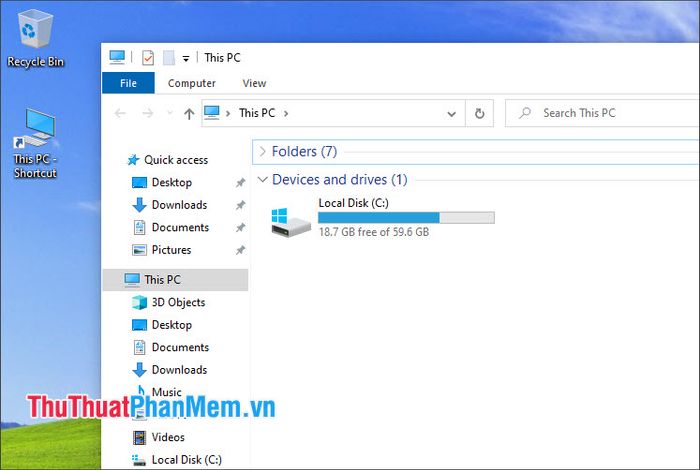Go back with the Back arrow

click(120, 113)
